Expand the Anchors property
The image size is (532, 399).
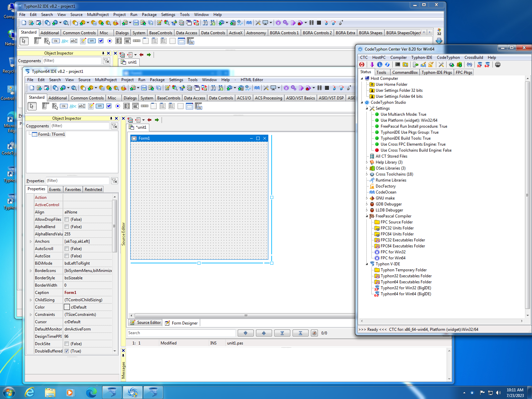point(31,241)
